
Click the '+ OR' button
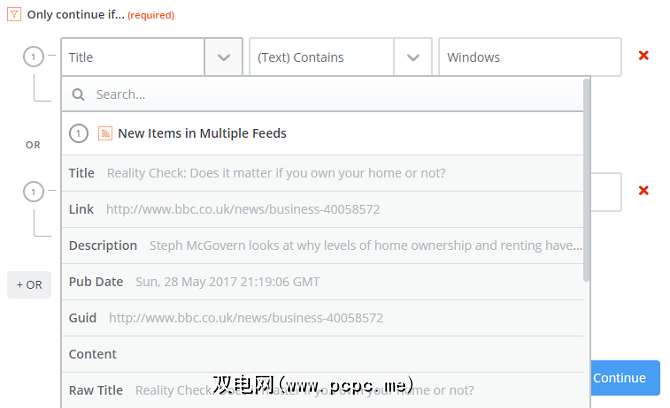[x=29, y=285]
